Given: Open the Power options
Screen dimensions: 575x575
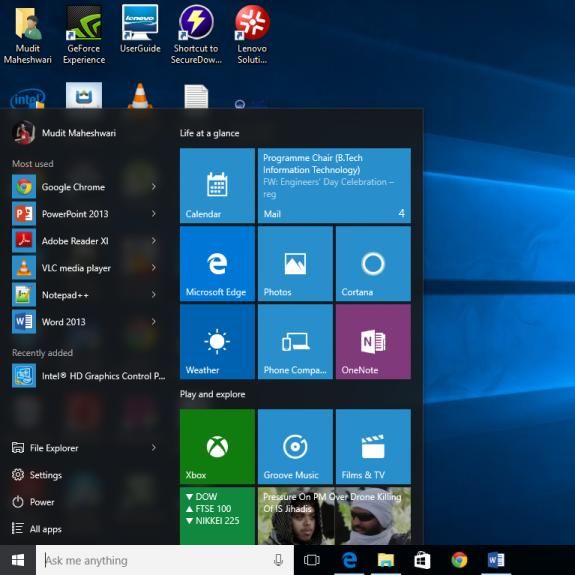Looking at the screenshot, I should [33, 502].
